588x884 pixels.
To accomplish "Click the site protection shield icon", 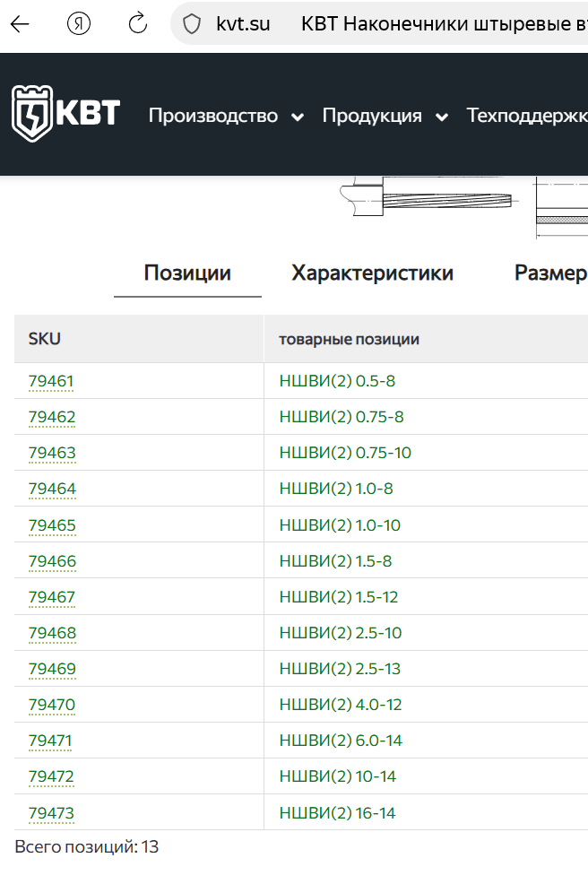I will point(192,24).
